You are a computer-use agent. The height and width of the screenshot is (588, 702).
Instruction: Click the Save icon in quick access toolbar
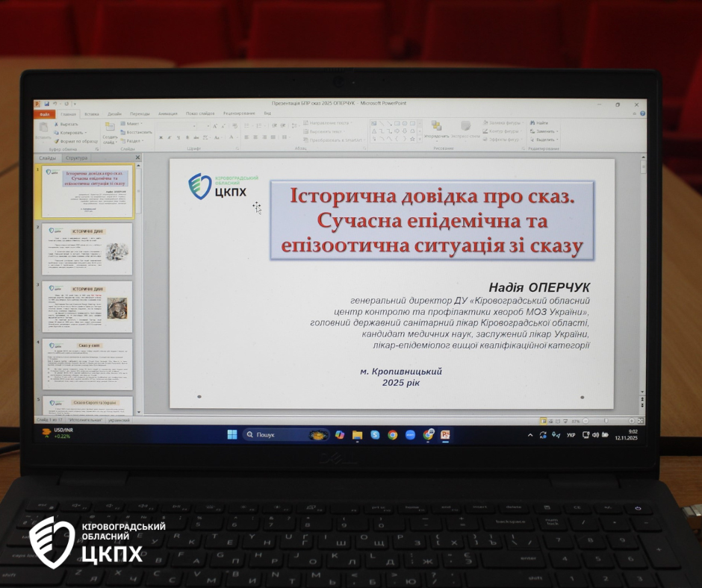coord(46,104)
